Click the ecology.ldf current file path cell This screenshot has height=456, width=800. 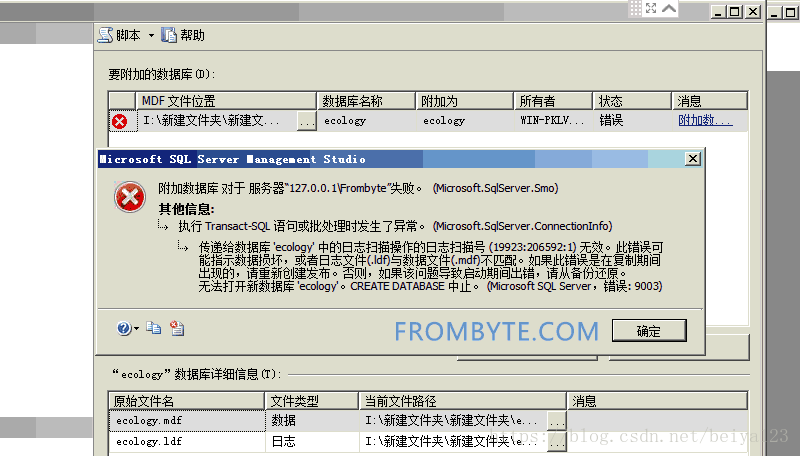[454, 442]
